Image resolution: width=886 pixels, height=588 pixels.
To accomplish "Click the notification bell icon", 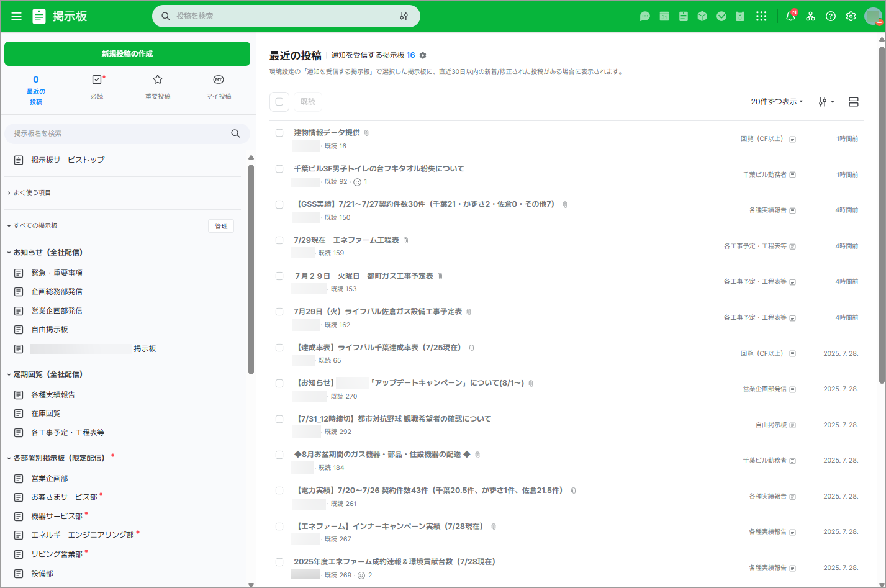I will [790, 16].
